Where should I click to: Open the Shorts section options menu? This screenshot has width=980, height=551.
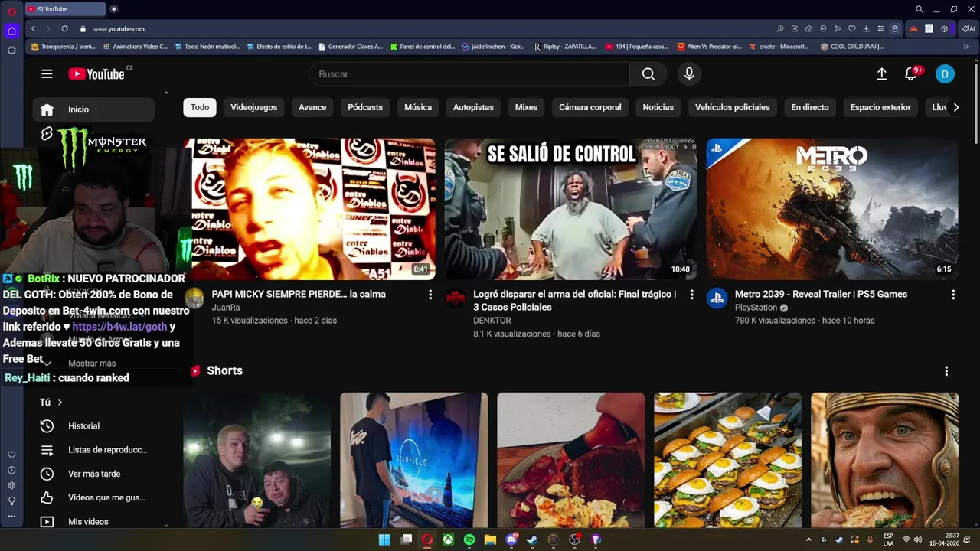(946, 371)
